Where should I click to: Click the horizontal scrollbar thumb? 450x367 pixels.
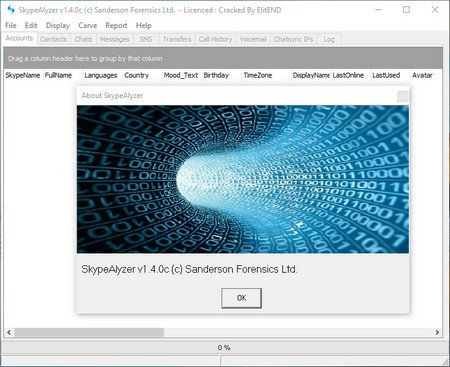pos(89,332)
